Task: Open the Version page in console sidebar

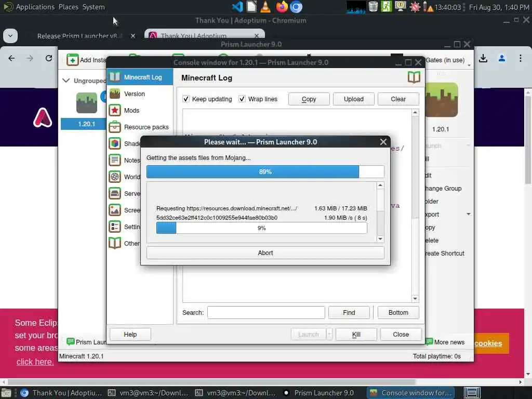Action: click(140, 94)
